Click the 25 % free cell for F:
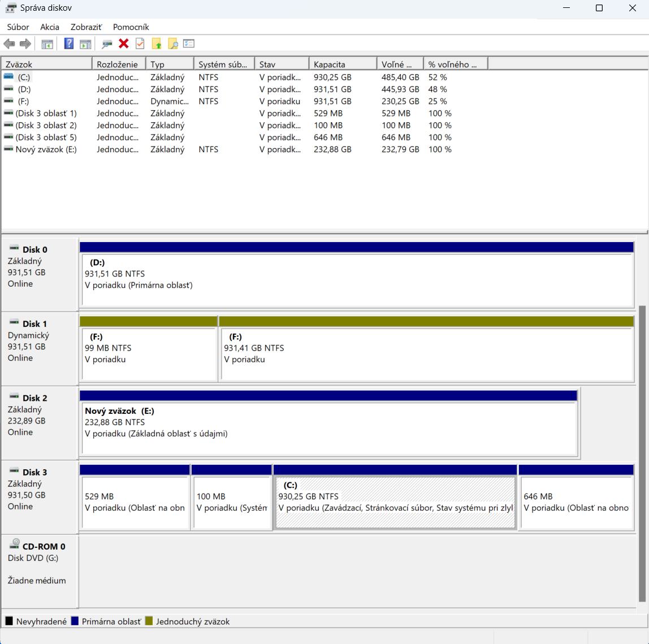 coord(438,101)
